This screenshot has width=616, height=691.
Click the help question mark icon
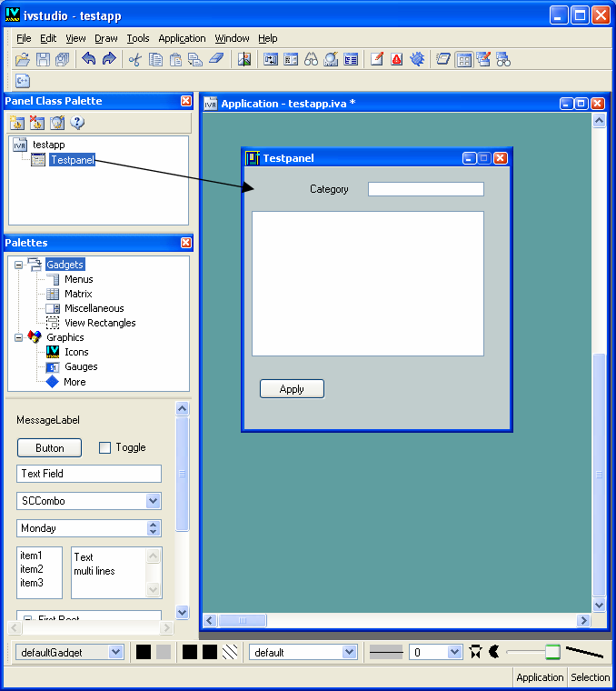pyautogui.click(x=77, y=123)
